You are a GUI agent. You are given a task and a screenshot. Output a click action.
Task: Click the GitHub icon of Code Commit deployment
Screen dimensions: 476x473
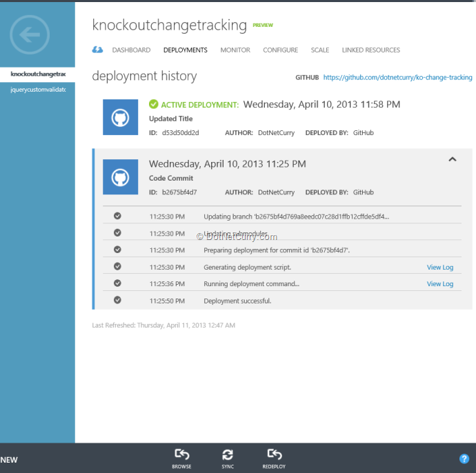(x=120, y=177)
